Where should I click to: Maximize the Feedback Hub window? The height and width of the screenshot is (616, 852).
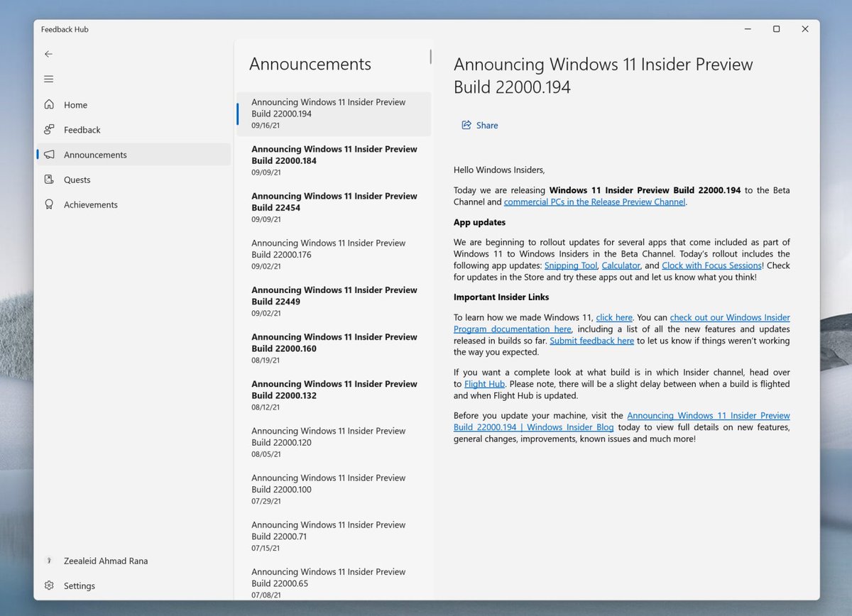(776, 29)
